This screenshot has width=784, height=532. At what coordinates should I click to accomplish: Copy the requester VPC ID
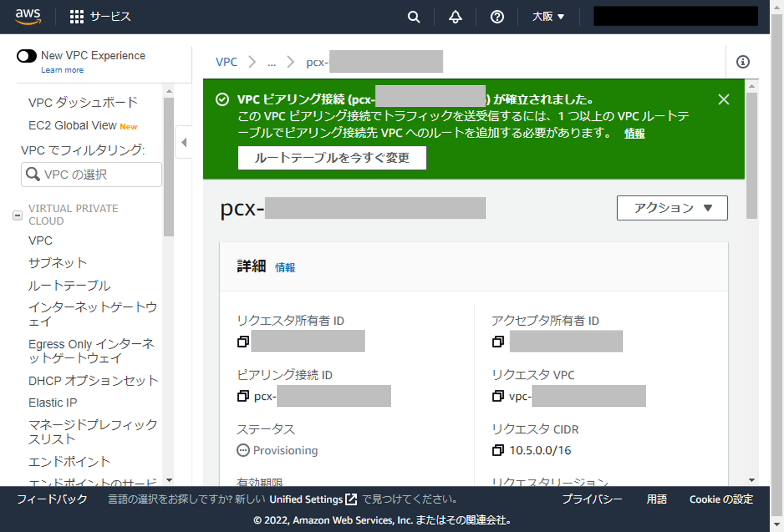pyautogui.click(x=498, y=396)
